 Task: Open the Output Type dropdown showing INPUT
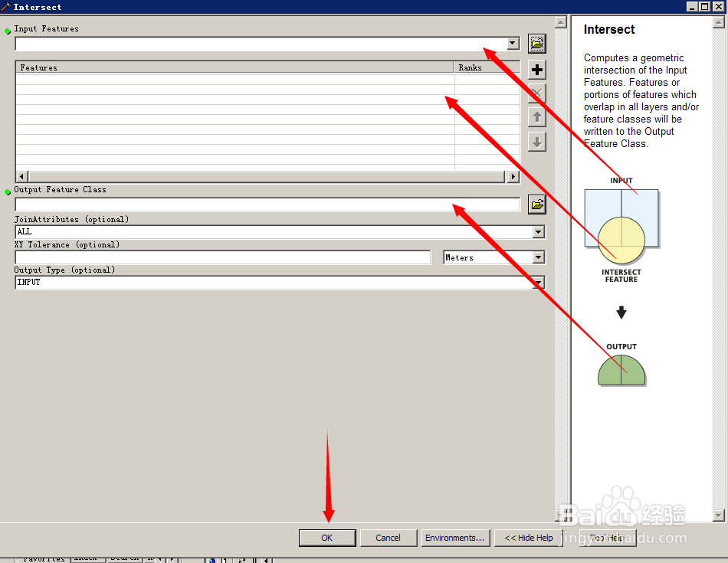[x=539, y=282]
